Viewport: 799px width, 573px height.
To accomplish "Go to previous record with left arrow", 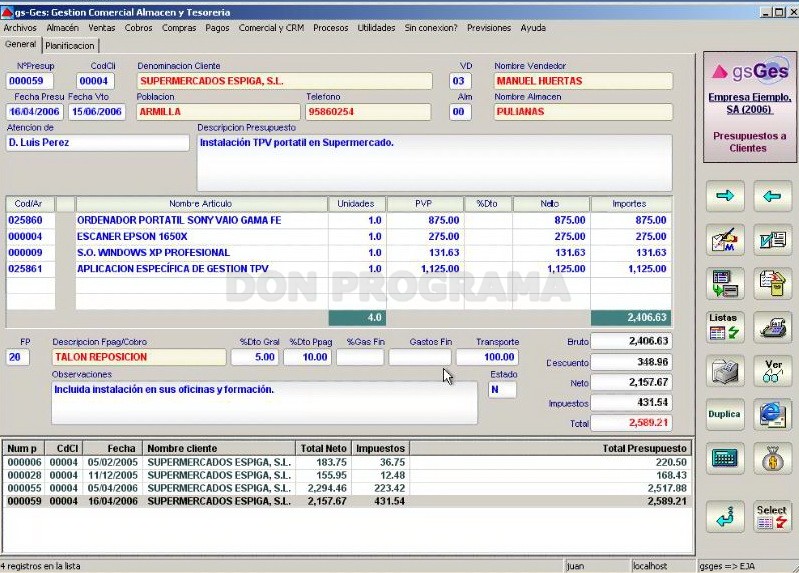I will click(x=773, y=196).
